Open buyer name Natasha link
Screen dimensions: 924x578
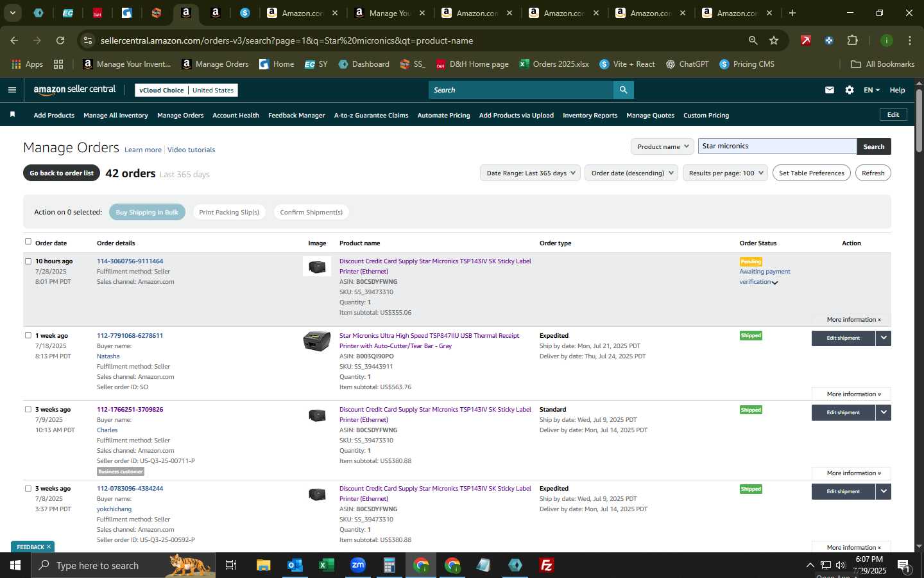coord(108,356)
